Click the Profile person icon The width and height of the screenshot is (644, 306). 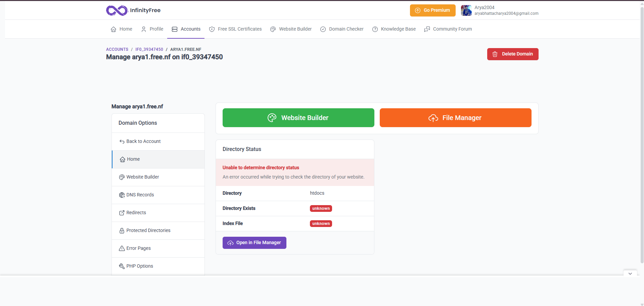(x=144, y=29)
